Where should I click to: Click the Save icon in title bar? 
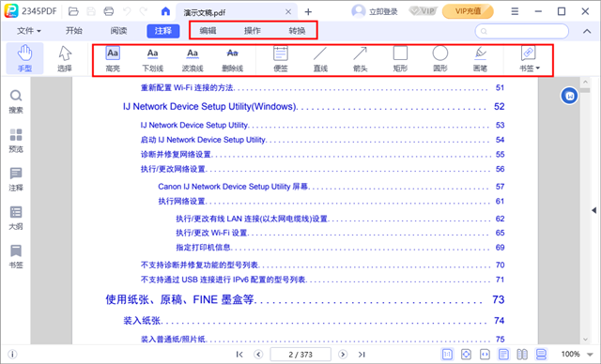91,11
